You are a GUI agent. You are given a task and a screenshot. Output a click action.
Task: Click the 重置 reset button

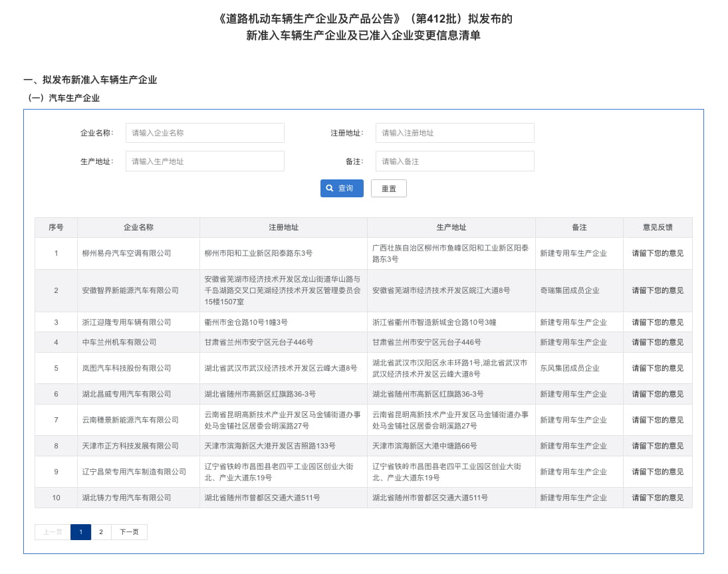(389, 189)
